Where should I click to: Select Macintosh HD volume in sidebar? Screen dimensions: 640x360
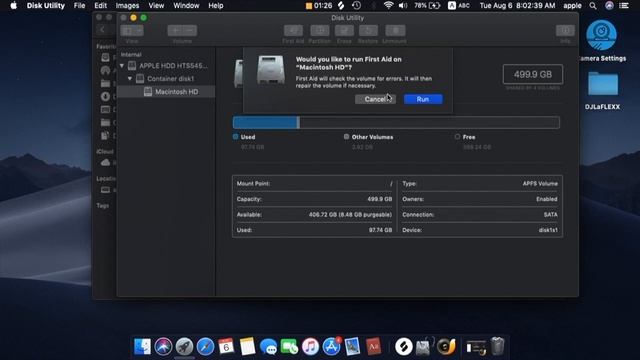(x=176, y=92)
